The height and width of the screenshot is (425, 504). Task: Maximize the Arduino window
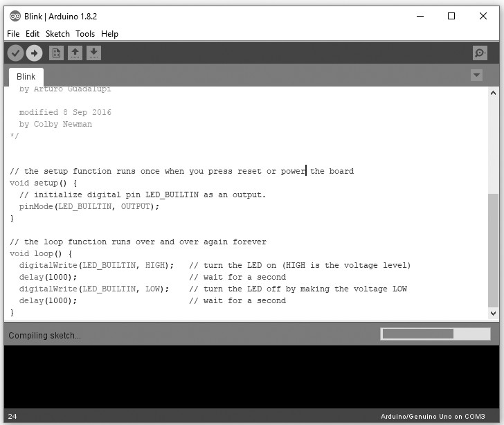(x=451, y=16)
